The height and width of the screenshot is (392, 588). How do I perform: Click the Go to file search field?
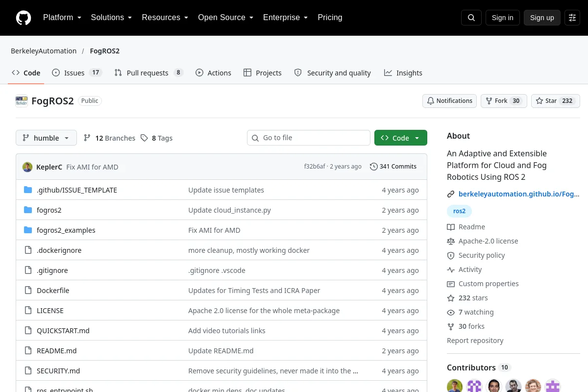(x=309, y=138)
